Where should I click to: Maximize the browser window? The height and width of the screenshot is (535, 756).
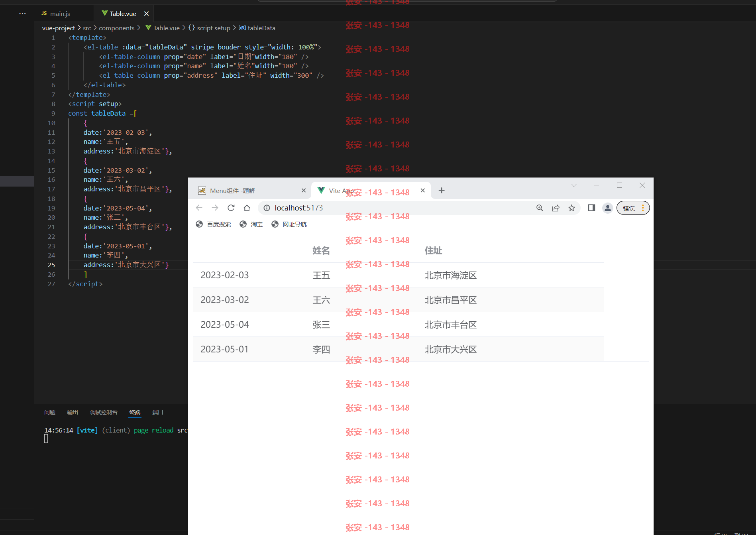tap(619, 185)
